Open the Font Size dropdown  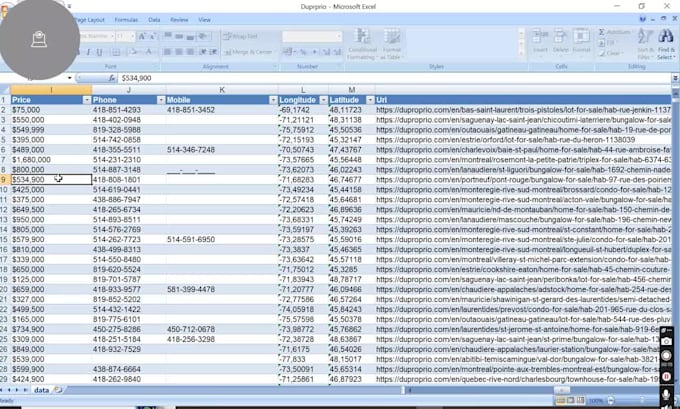click(x=133, y=36)
